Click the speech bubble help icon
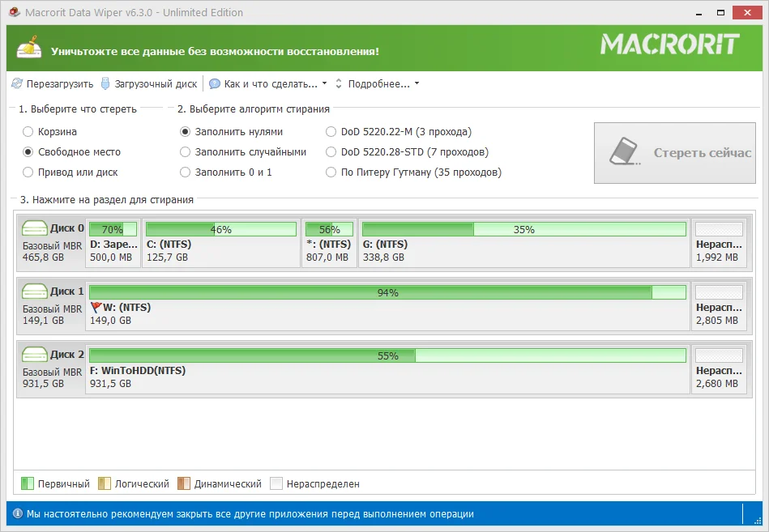 coord(214,83)
